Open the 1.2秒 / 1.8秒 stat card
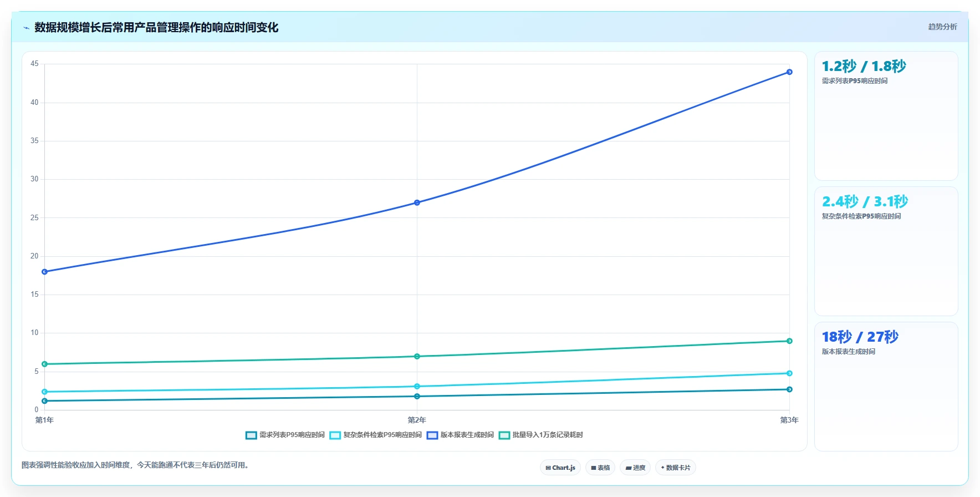Image resolution: width=980 pixels, height=497 pixels. (x=886, y=116)
